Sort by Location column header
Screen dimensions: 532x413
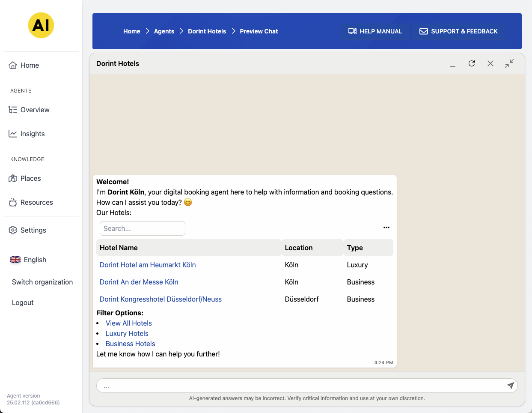(x=312, y=248)
